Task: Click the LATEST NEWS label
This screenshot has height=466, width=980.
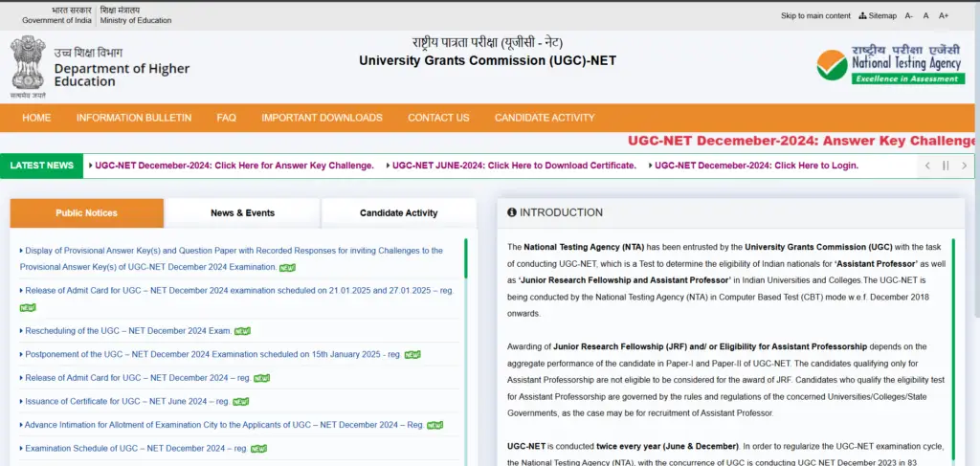Action: 42,166
